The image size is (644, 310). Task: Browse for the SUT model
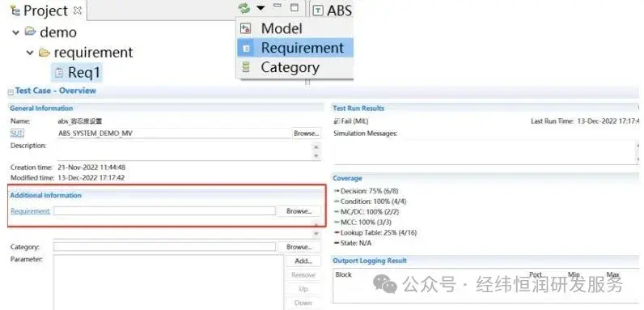point(307,134)
